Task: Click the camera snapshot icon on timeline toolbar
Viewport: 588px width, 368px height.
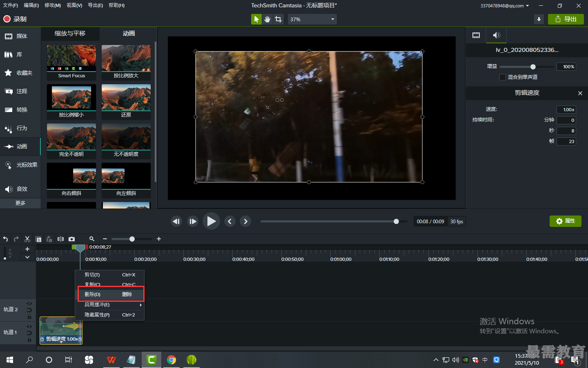Action: pos(71,239)
